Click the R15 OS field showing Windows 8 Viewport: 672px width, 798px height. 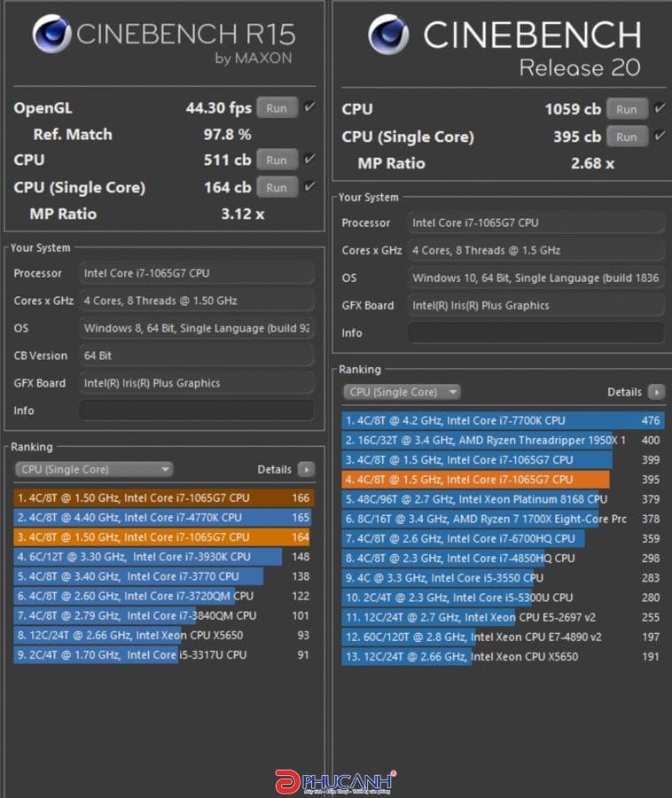pos(196,328)
